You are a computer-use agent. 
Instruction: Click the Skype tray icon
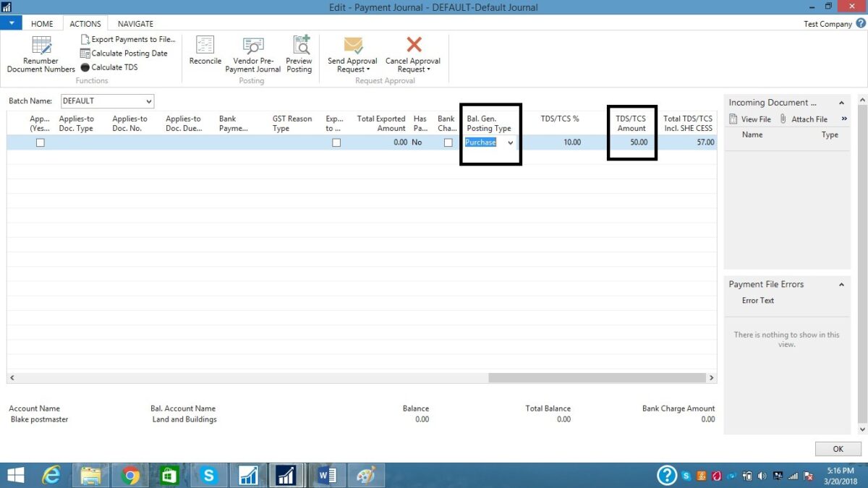coord(686,476)
